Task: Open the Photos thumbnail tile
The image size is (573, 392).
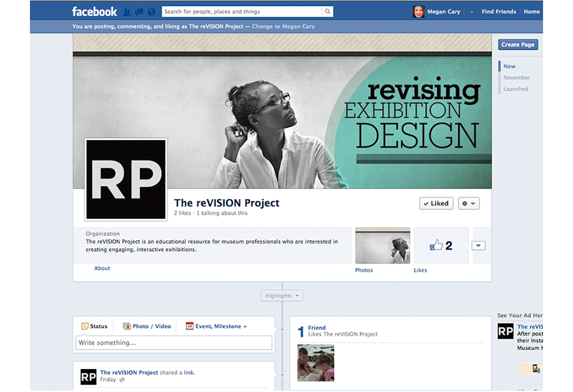Action: click(x=383, y=246)
